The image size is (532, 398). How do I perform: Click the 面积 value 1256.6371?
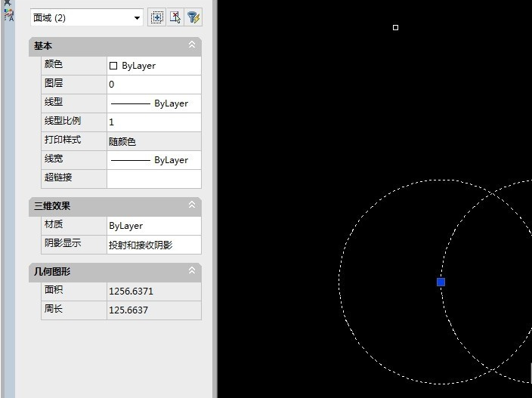[153, 292]
